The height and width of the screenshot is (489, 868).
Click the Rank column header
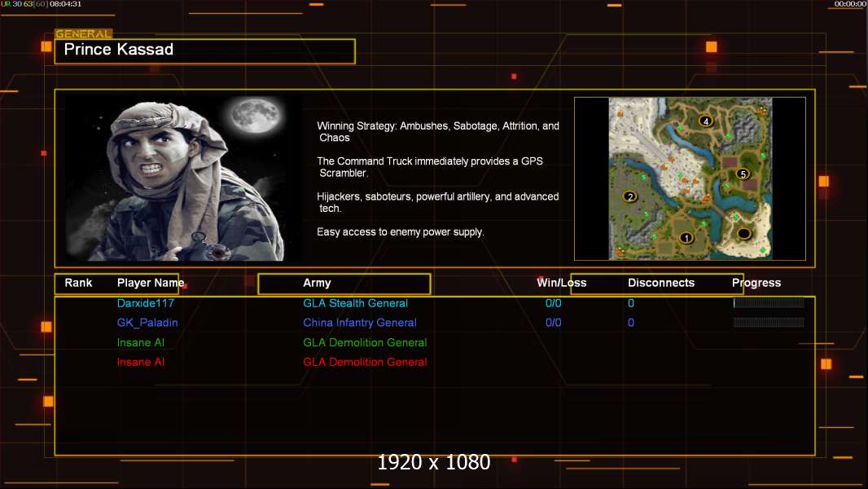click(x=79, y=283)
